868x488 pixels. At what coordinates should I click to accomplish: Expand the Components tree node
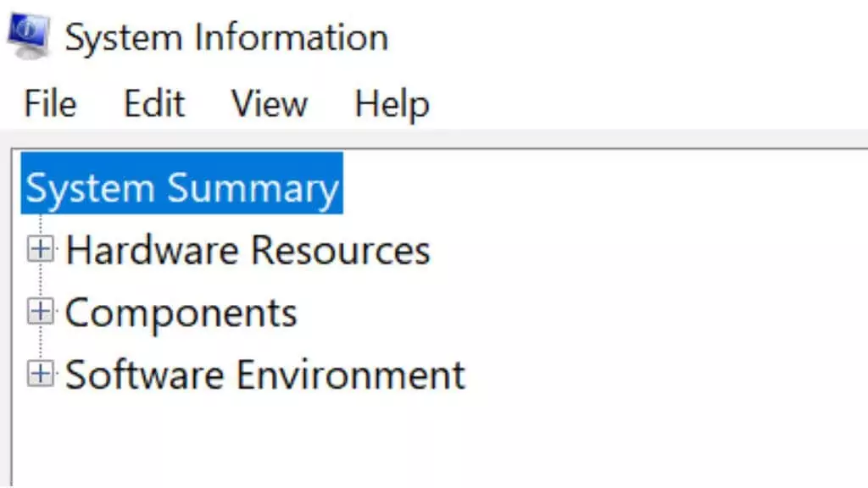pos(41,312)
